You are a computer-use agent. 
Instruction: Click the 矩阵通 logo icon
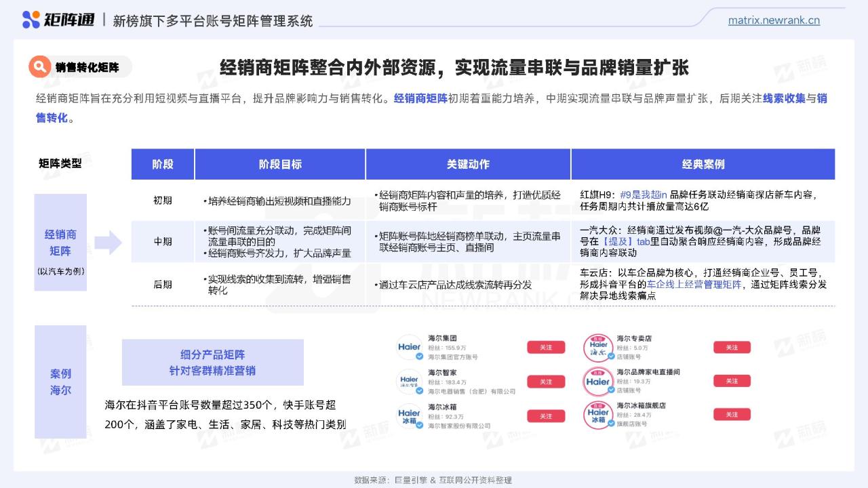pyautogui.click(x=31, y=20)
